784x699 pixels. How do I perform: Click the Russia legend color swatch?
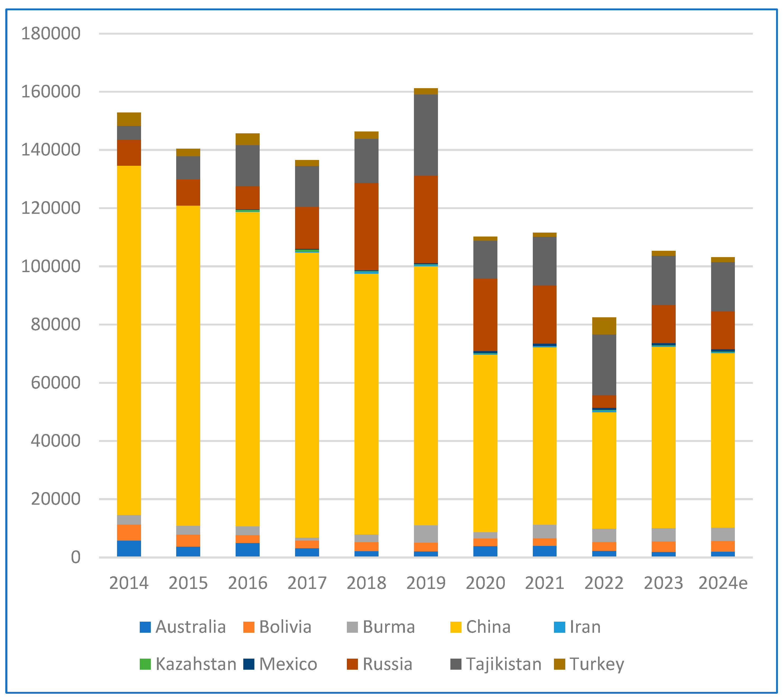click(352, 664)
